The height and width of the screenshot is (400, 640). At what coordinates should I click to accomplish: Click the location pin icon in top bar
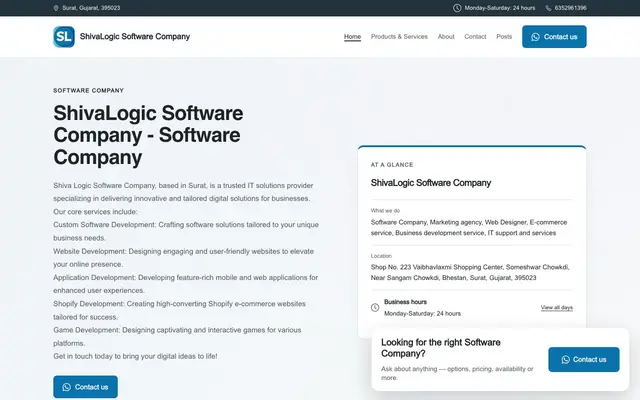[56, 8]
